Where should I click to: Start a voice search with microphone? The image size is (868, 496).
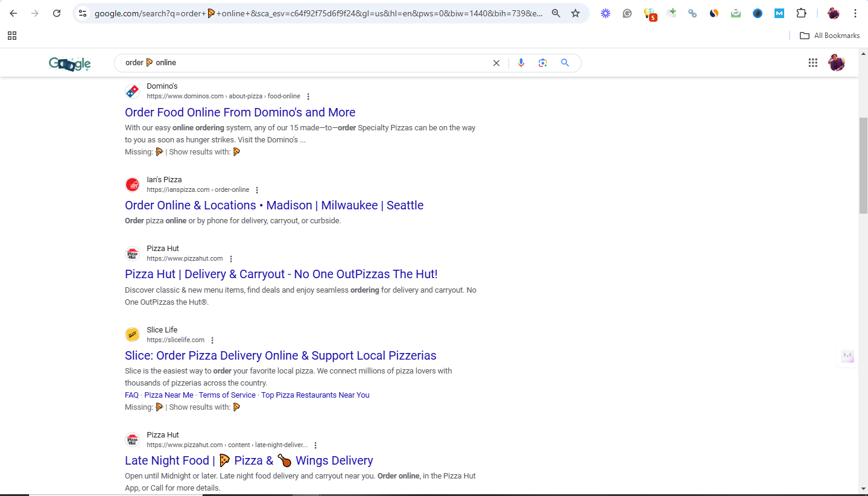coord(521,63)
